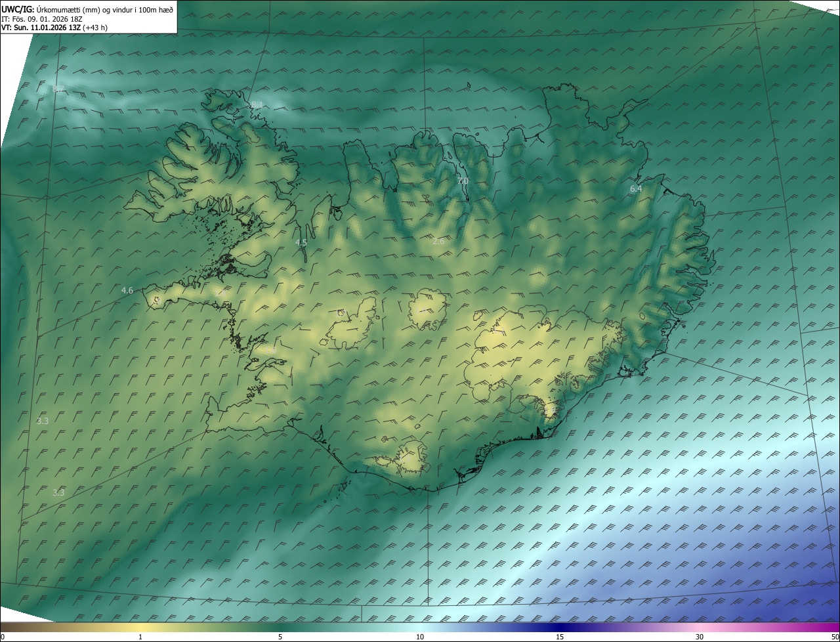The image size is (840, 642).
Task: Click the 5 tick on the color scale
Action: pos(280,637)
